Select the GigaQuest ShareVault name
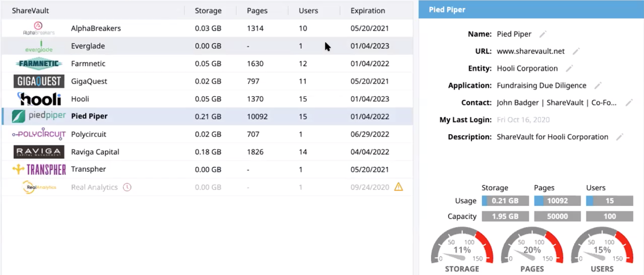This screenshot has width=644, height=275. click(x=89, y=81)
